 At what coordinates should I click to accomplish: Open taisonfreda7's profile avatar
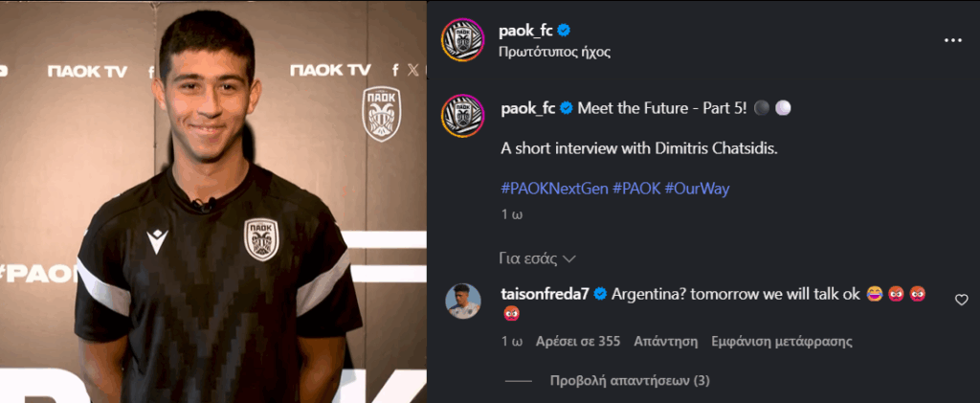click(463, 302)
